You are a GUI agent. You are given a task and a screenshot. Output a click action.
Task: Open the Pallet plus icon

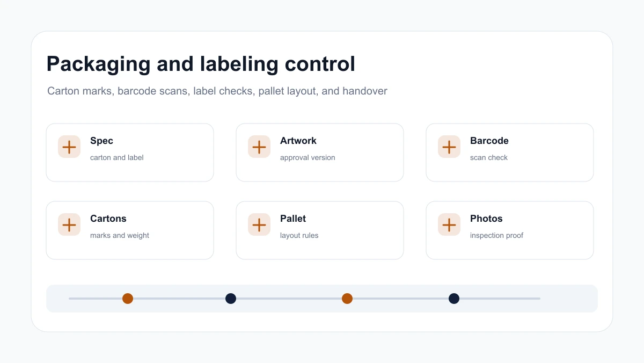[259, 224]
